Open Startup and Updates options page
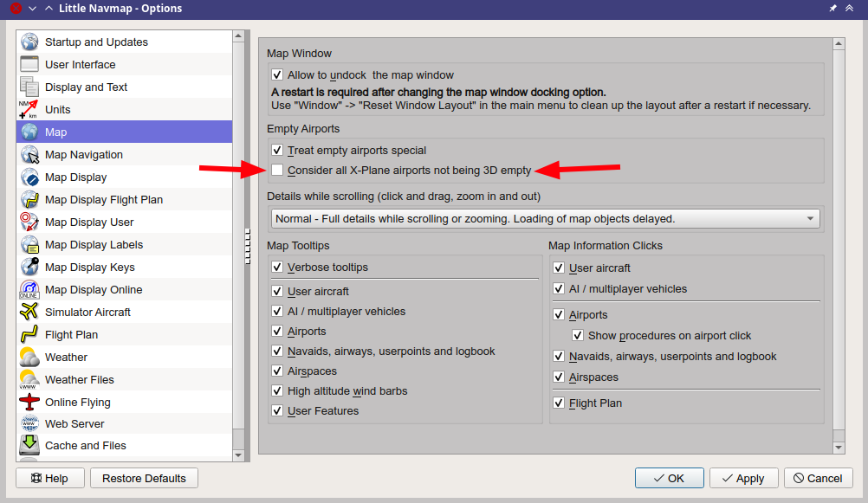The image size is (868, 503). [125, 42]
